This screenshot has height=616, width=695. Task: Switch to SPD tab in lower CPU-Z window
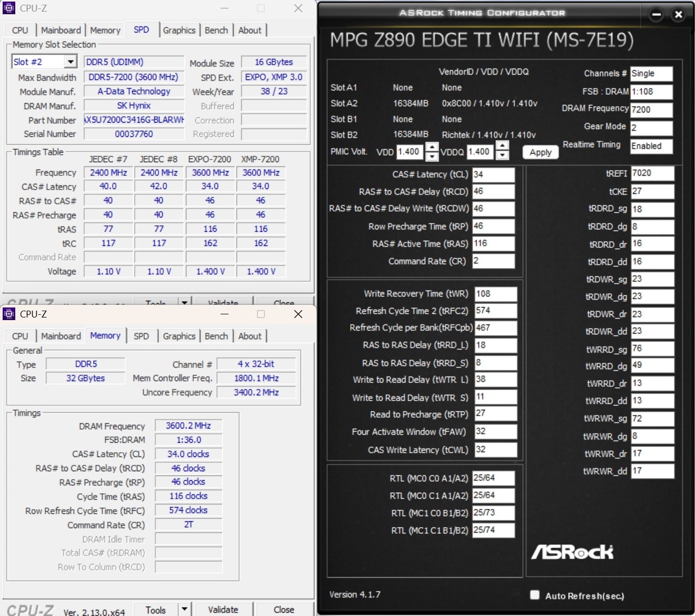[x=141, y=336]
